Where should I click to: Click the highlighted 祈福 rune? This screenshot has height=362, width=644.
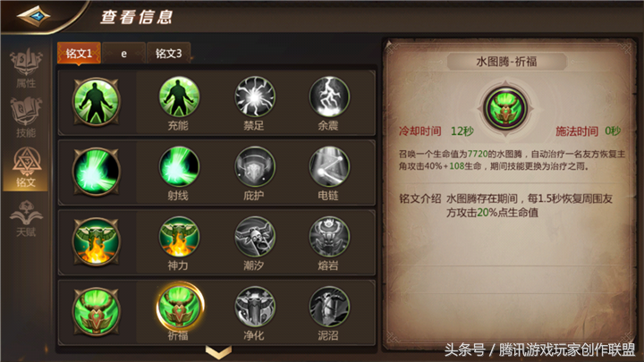pos(180,307)
